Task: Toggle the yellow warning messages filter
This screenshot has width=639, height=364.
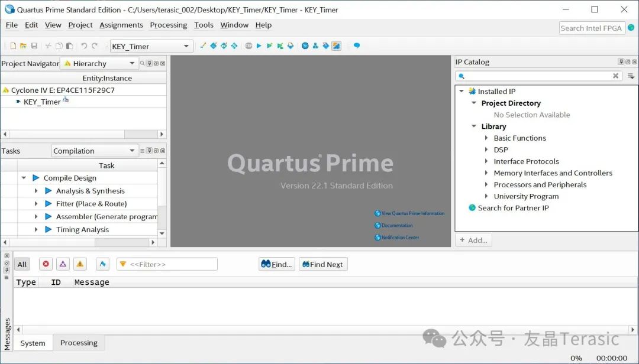Action: 80,264
